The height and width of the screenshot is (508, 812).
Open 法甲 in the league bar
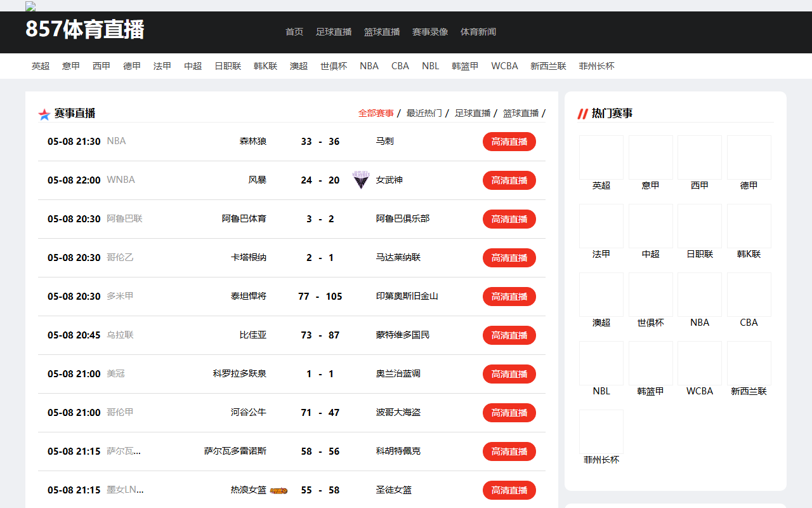tap(162, 66)
